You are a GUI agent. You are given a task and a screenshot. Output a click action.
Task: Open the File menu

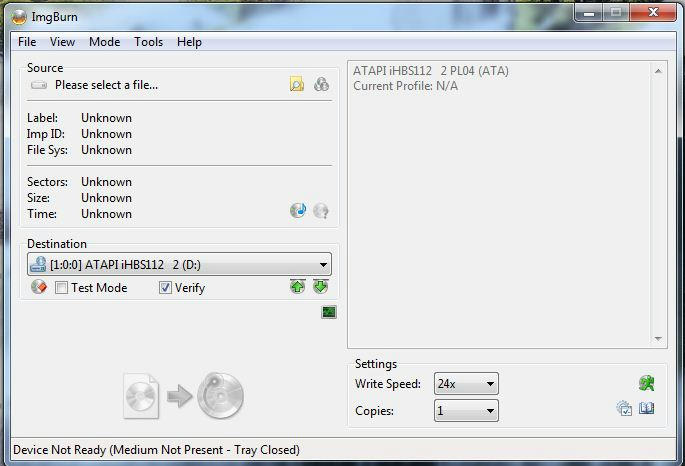27,42
